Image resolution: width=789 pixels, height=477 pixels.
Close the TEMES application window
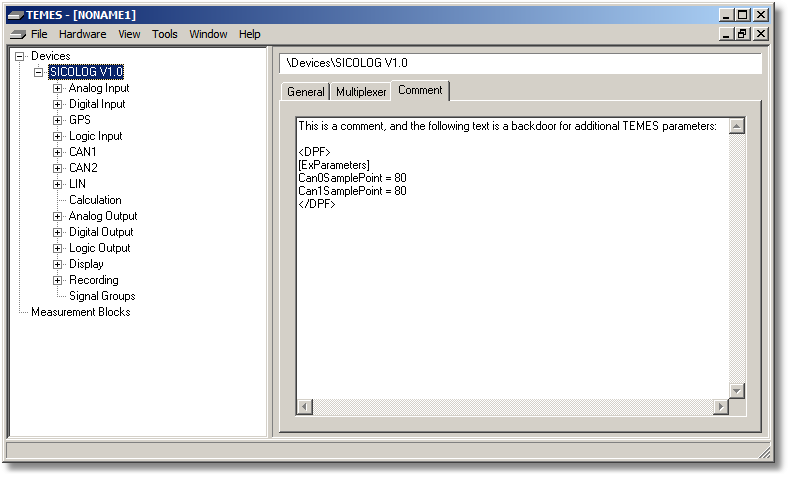coord(761,15)
